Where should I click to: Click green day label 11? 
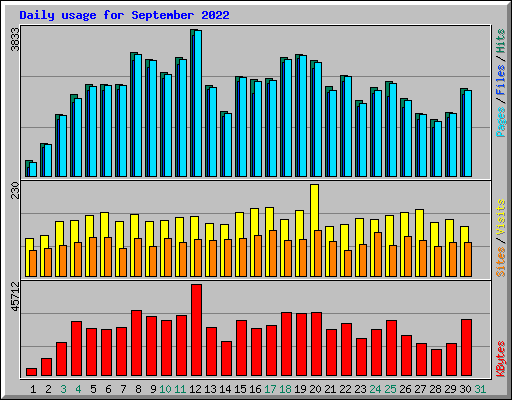pos(180,389)
